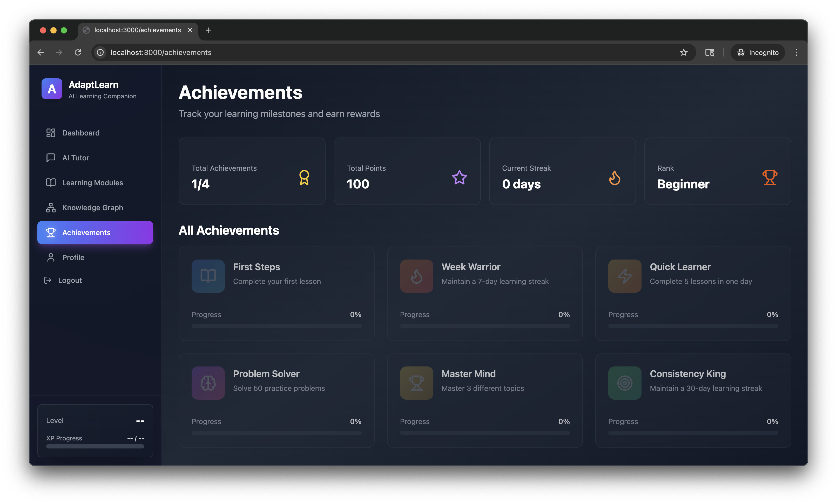
Task: Open the Chrome three-dot menu
Action: tap(796, 52)
